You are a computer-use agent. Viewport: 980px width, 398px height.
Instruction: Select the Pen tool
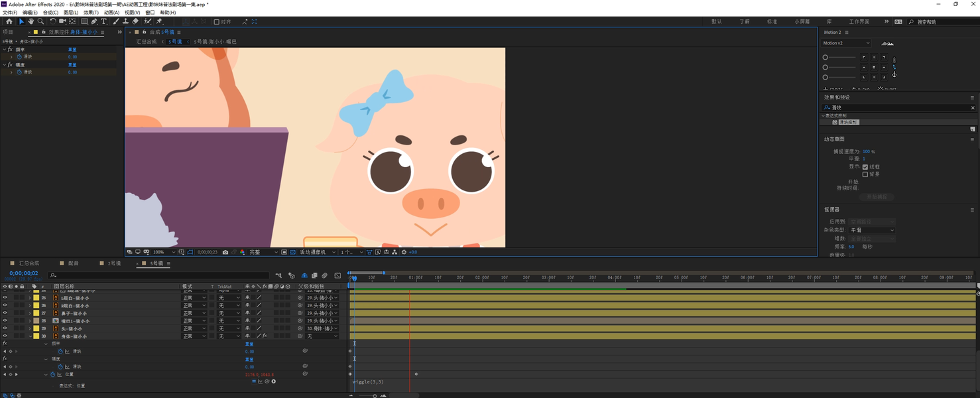(x=94, y=21)
